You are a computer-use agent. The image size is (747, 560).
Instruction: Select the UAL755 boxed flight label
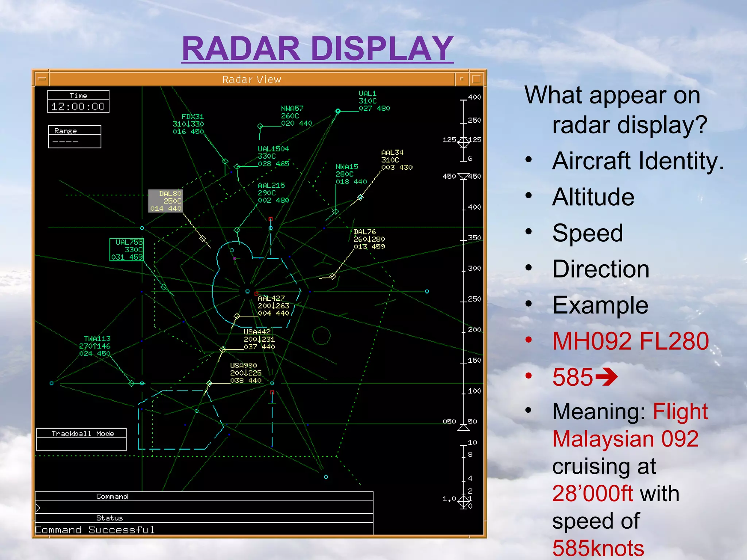(x=127, y=250)
